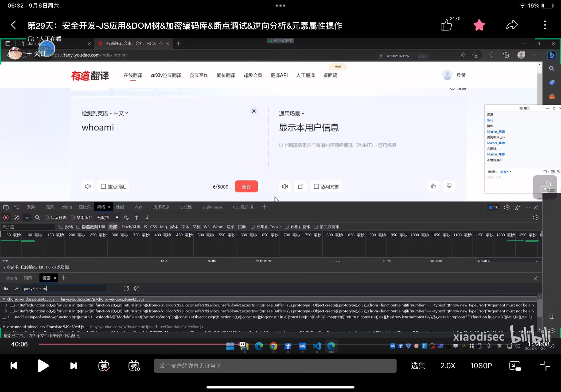Change video quality from 1080P
561x392 pixels.
click(x=481, y=366)
